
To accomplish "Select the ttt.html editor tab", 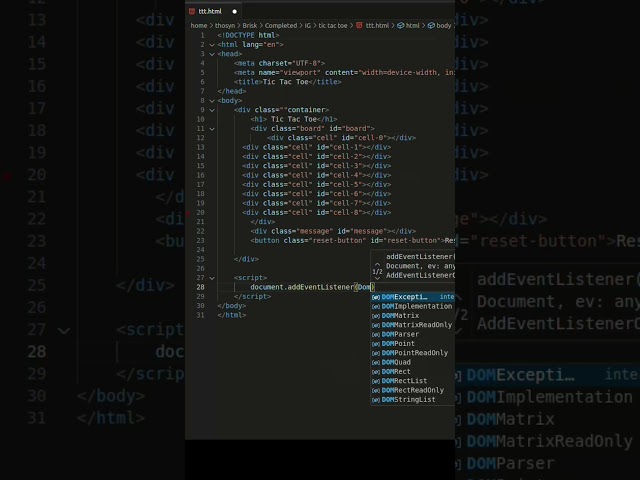I will [213, 11].
